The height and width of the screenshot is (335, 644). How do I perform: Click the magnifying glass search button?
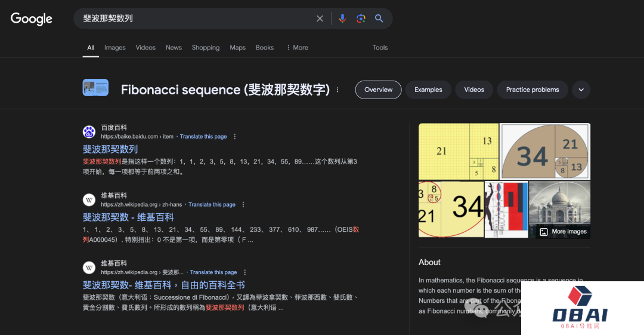coord(379,19)
